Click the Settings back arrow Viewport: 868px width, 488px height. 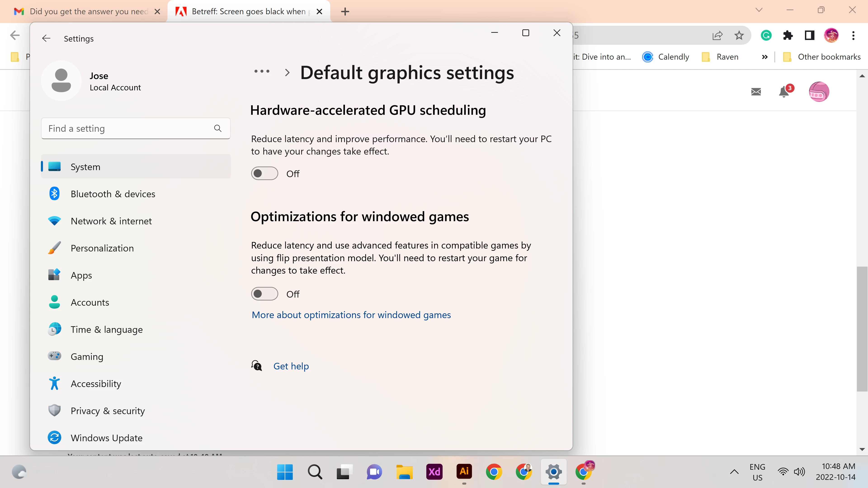click(x=46, y=38)
